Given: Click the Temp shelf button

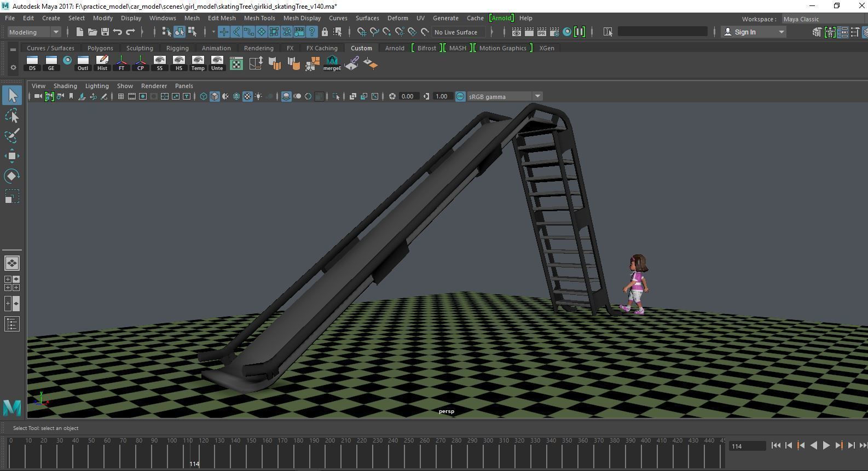Looking at the screenshot, I should click(x=198, y=63).
